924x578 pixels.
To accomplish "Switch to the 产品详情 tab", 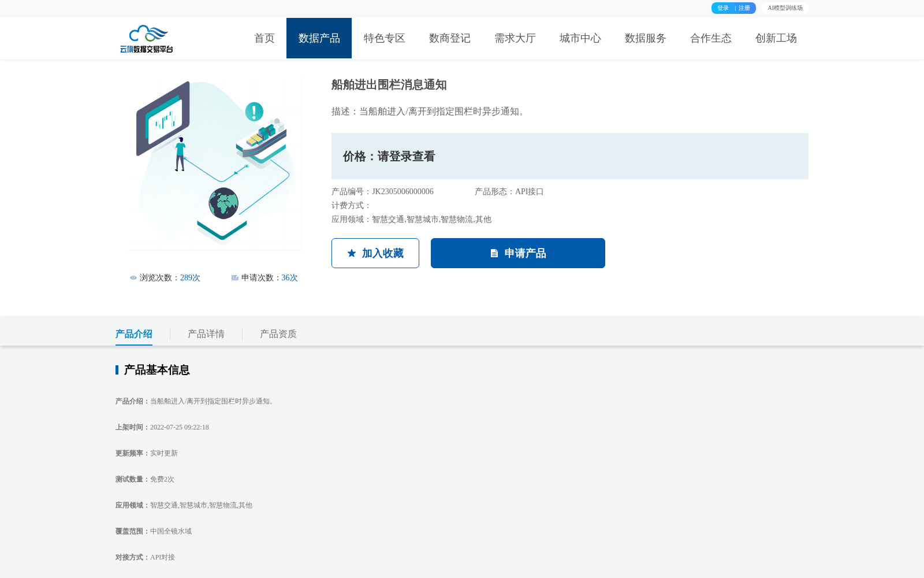I will pyautogui.click(x=206, y=334).
